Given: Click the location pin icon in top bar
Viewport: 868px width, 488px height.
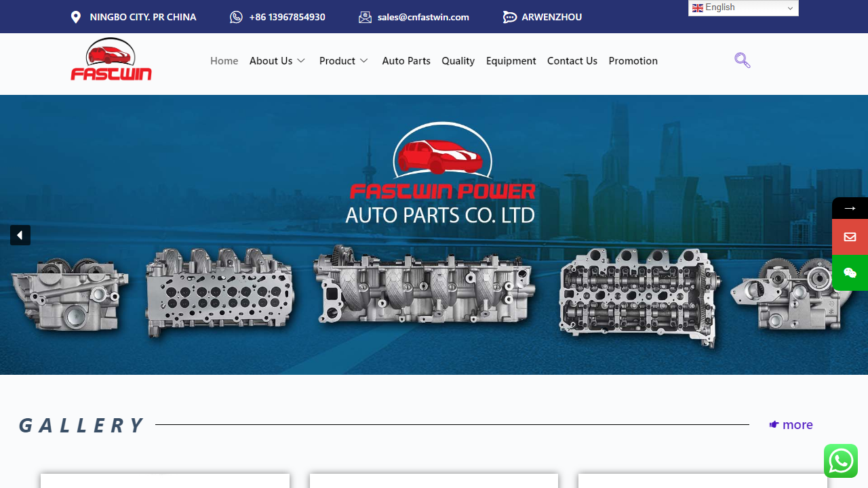Looking at the screenshot, I should (x=76, y=17).
